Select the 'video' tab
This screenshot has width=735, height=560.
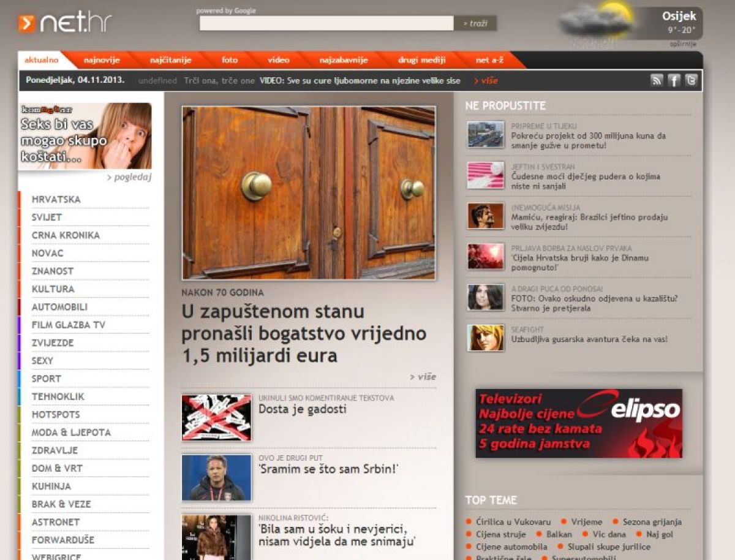(x=278, y=60)
